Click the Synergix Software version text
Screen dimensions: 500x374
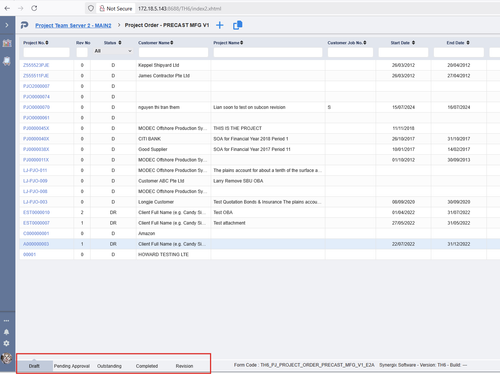click(423, 365)
